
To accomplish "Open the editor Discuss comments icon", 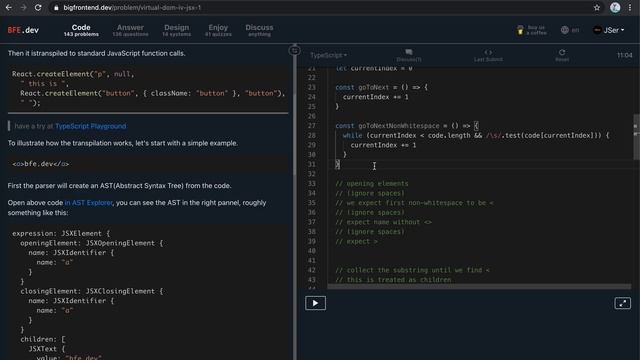I will pos(409,55).
